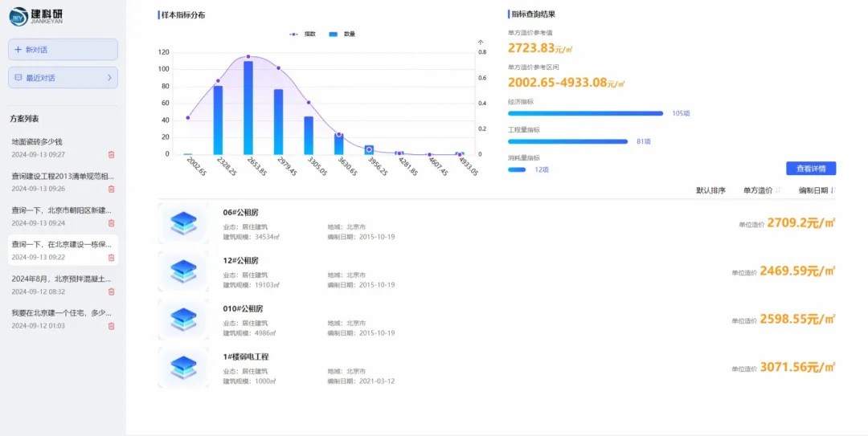Delete the 地面瓷砖多少钱 conversation
868x436 pixels.
pyautogui.click(x=111, y=155)
